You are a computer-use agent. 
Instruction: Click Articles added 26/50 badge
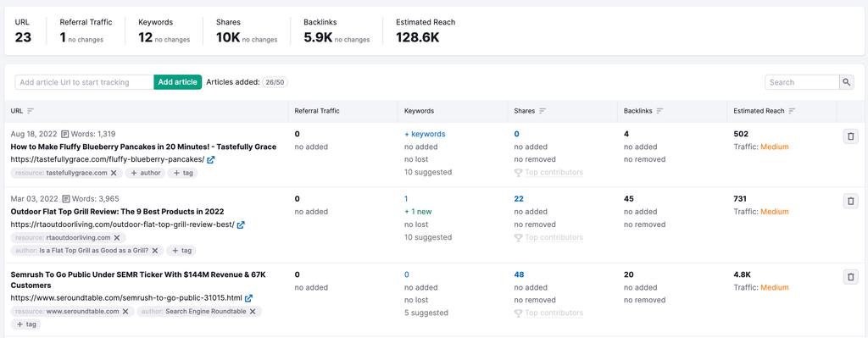coord(275,82)
